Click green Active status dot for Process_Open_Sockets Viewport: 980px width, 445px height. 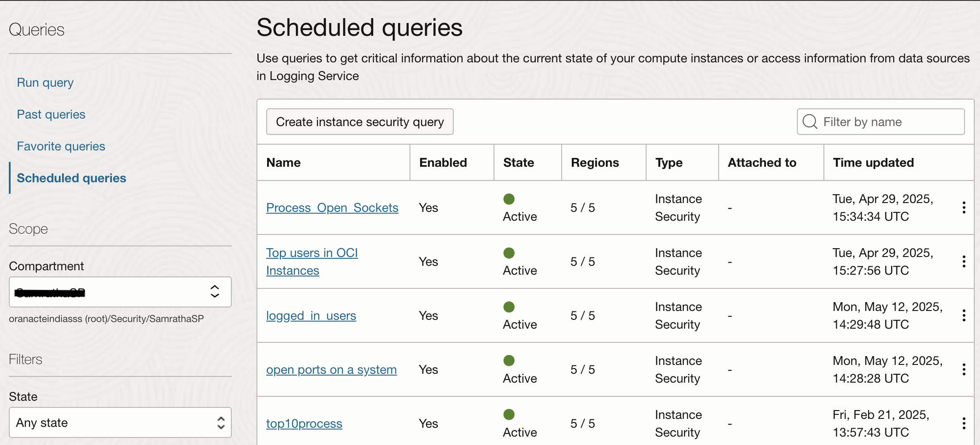click(x=509, y=199)
